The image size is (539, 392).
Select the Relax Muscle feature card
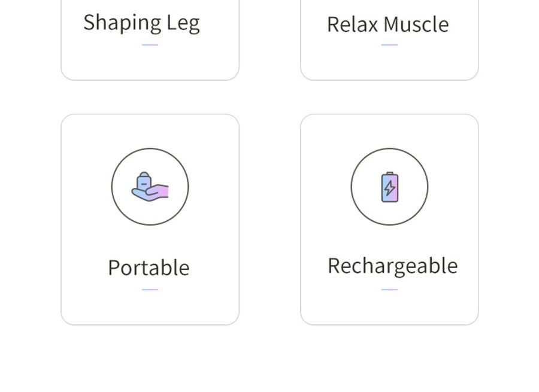(389, 40)
